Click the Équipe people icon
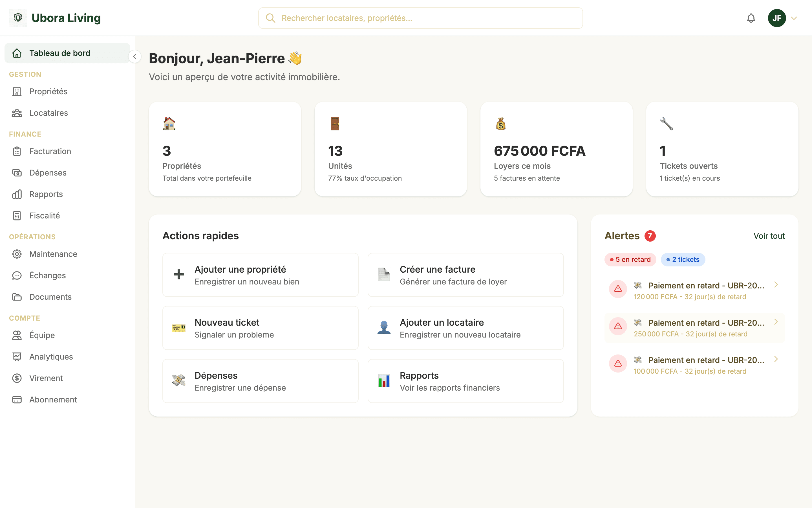This screenshot has width=812, height=508. click(x=17, y=335)
